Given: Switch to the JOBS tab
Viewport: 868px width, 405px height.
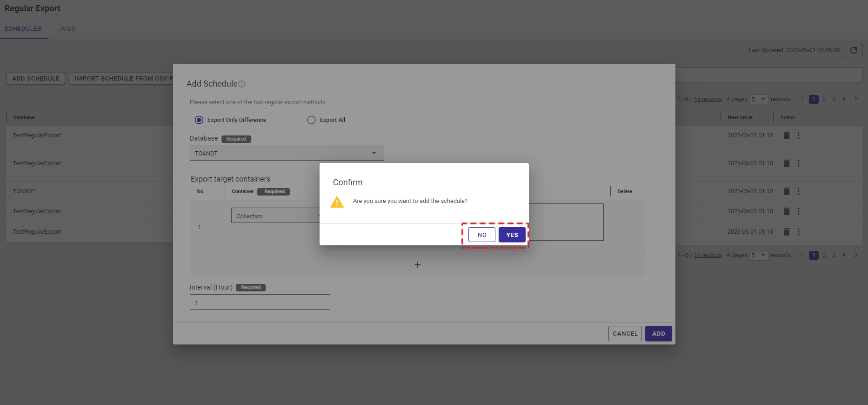Looking at the screenshot, I should (x=67, y=29).
